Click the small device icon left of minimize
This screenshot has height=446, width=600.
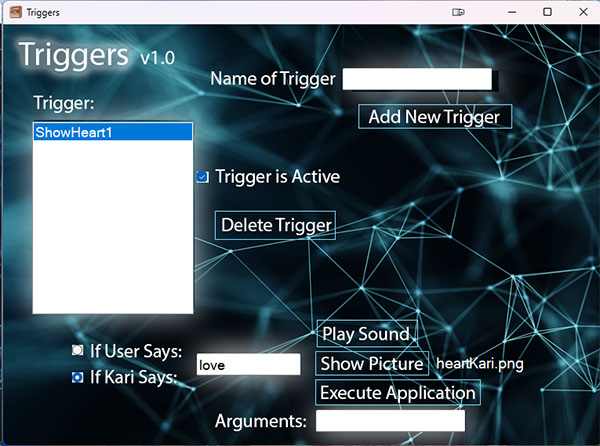[458, 12]
